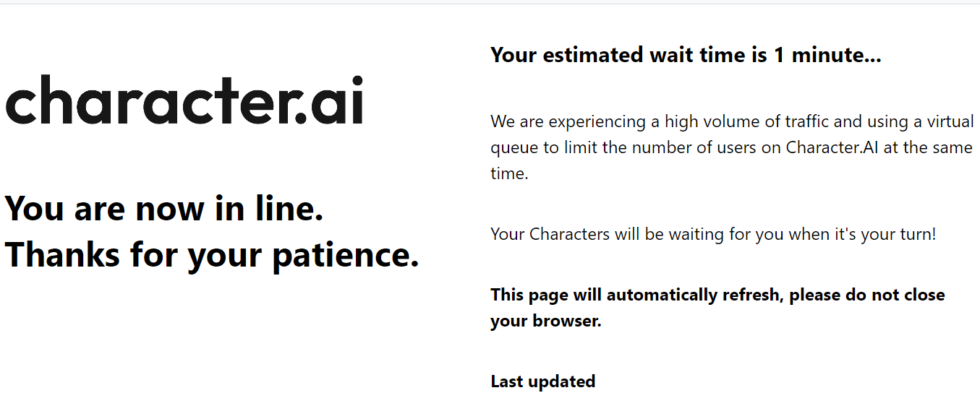Click the word "limit" in the paragraph
This screenshot has width=980, height=406.
[x=581, y=147]
